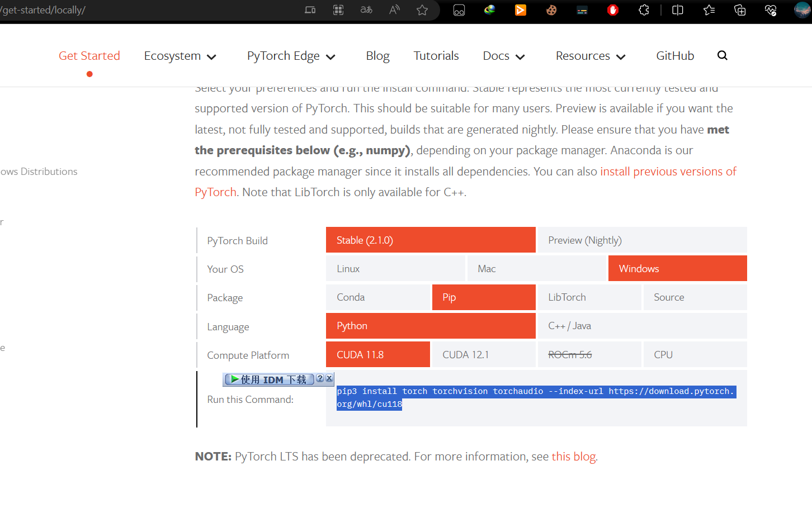Open the GitHub link in navbar
The width and height of the screenshot is (812, 532).
tap(675, 56)
